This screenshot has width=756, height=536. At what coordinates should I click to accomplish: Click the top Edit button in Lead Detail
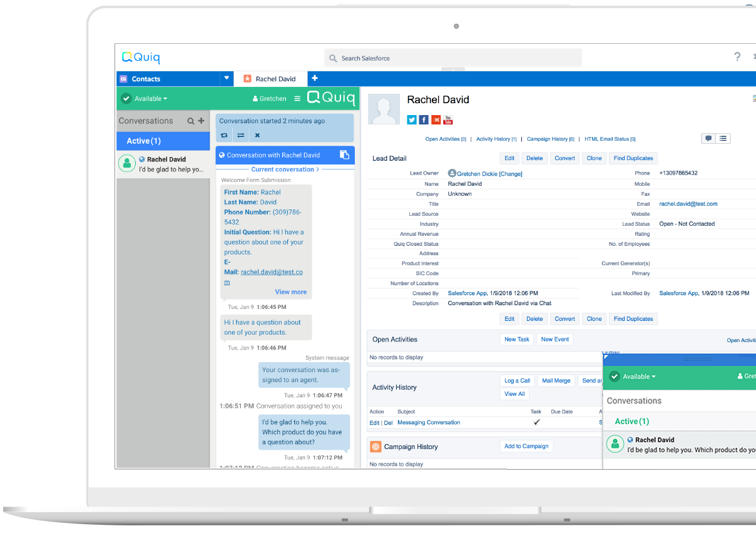(x=509, y=158)
